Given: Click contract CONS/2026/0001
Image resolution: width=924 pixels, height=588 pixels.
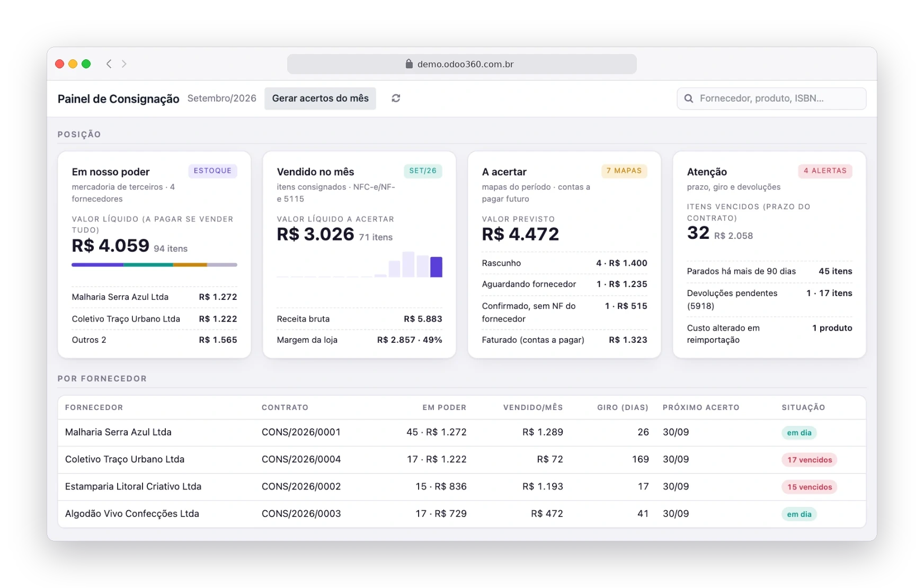Looking at the screenshot, I should [301, 432].
